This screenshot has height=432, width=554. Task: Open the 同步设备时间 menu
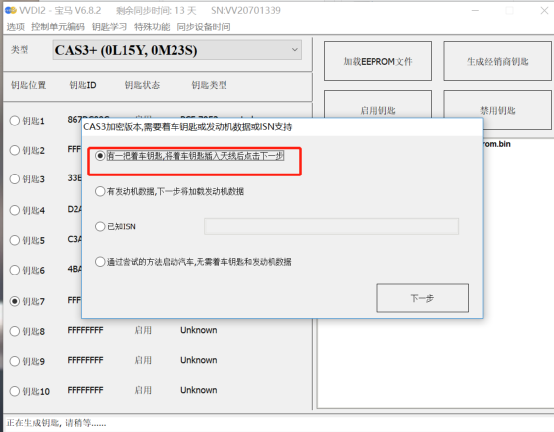click(203, 27)
